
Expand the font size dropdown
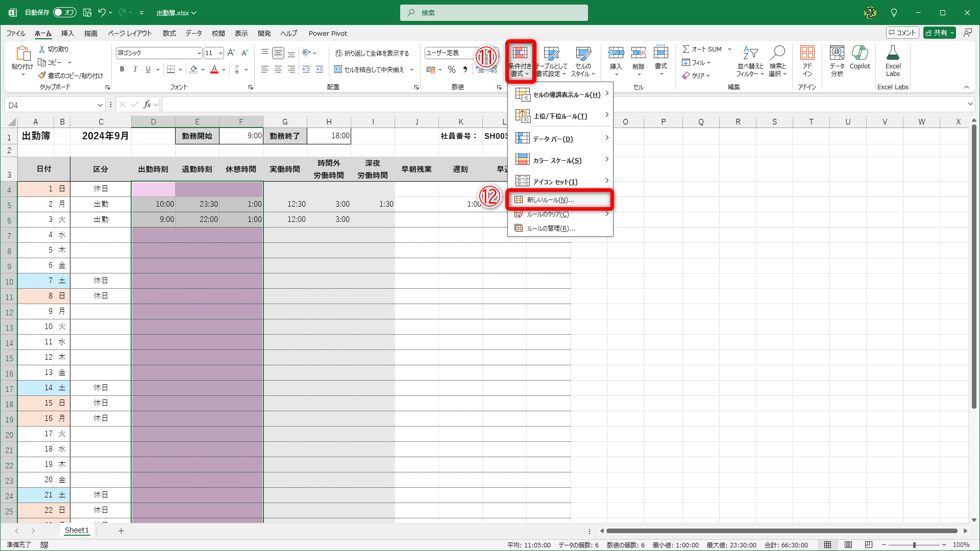[220, 53]
